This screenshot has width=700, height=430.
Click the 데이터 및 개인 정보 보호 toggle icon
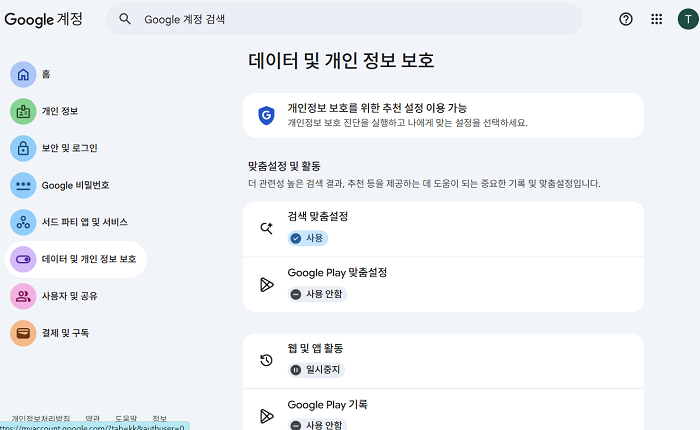tap(23, 259)
